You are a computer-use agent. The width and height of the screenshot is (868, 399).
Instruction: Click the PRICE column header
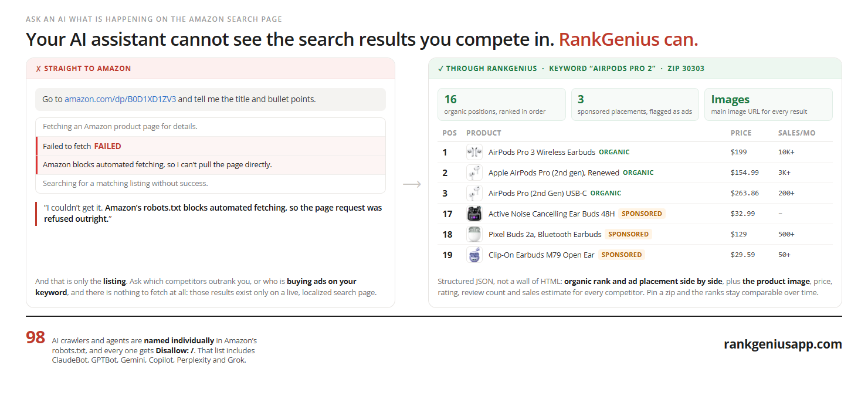pos(741,133)
